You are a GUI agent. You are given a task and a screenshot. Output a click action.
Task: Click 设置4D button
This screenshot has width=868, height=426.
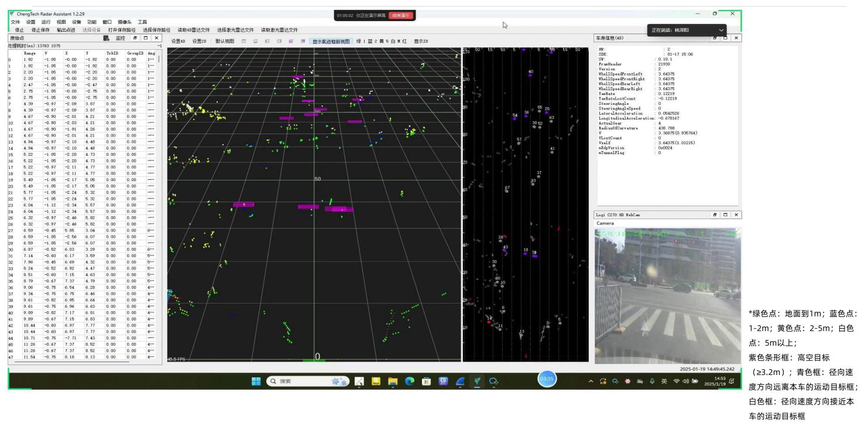[x=178, y=42]
